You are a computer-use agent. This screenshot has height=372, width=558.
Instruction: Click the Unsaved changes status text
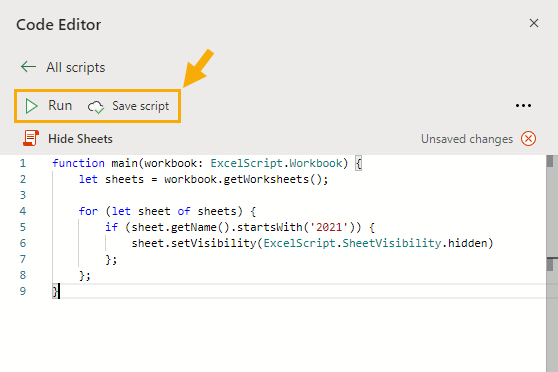(467, 139)
